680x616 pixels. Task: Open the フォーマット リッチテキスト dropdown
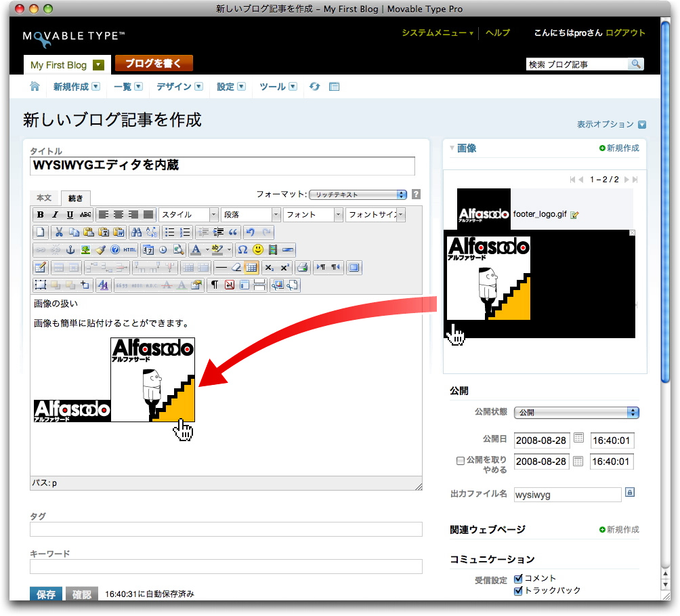click(x=358, y=194)
